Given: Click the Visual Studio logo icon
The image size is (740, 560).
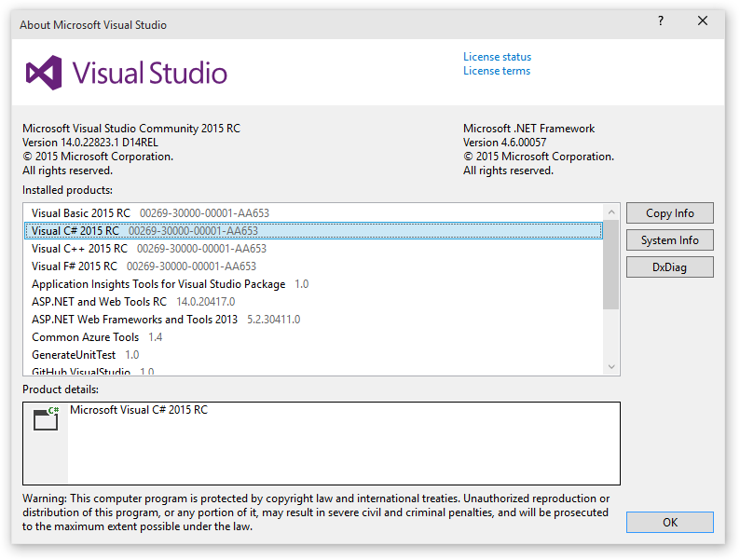Looking at the screenshot, I should click(44, 73).
